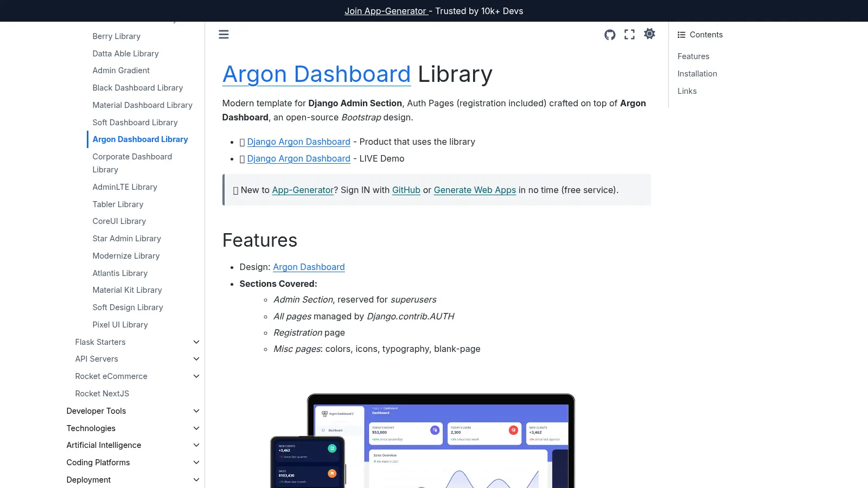868x488 pixels.
Task: Click Argon Dashboard title link
Action: (316, 74)
